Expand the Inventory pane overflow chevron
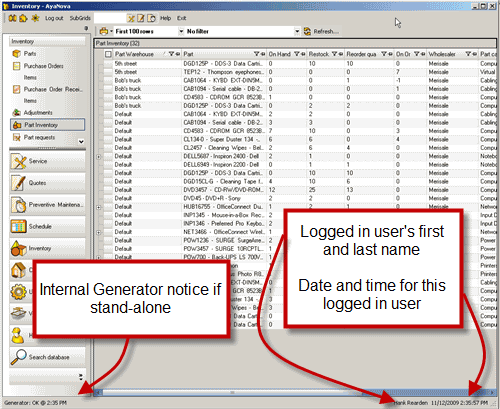 coord(81,141)
